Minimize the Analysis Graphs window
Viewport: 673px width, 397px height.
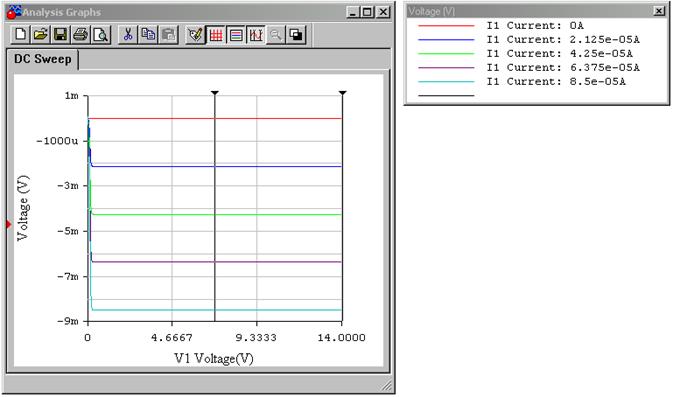(x=353, y=12)
